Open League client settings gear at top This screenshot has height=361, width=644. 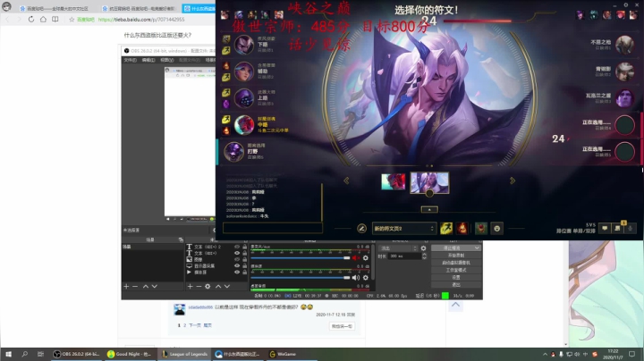pos(626,5)
